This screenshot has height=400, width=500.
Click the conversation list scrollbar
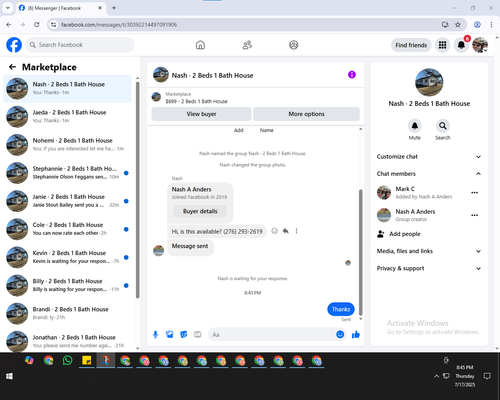[138, 190]
